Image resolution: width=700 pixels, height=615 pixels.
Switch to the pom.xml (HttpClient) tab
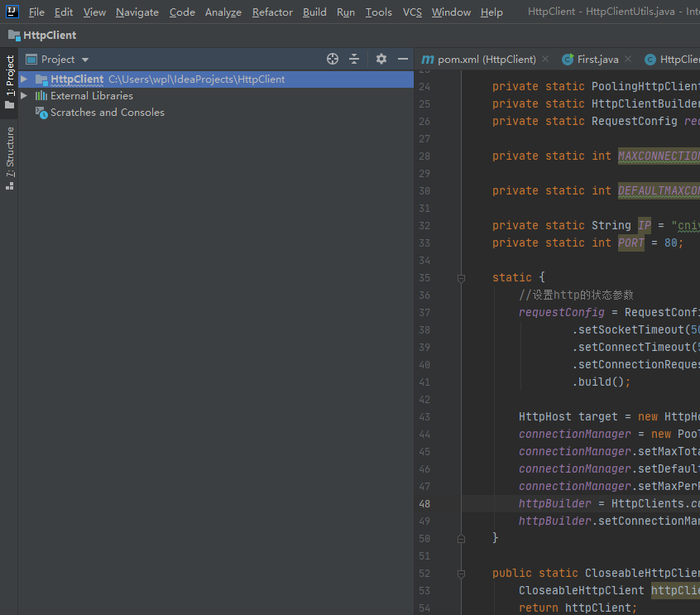[x=486, y=60]
